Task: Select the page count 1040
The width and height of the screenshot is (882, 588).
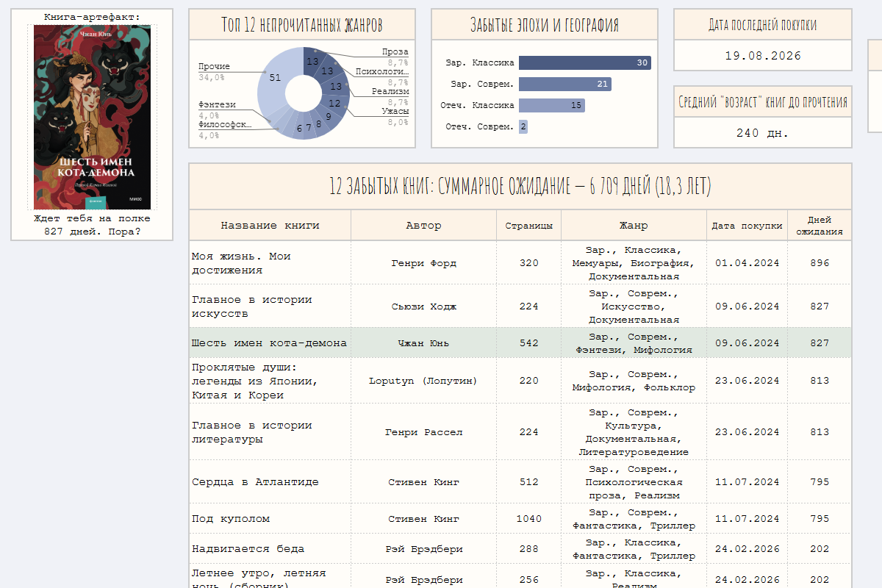Action: tap(529, 519)
